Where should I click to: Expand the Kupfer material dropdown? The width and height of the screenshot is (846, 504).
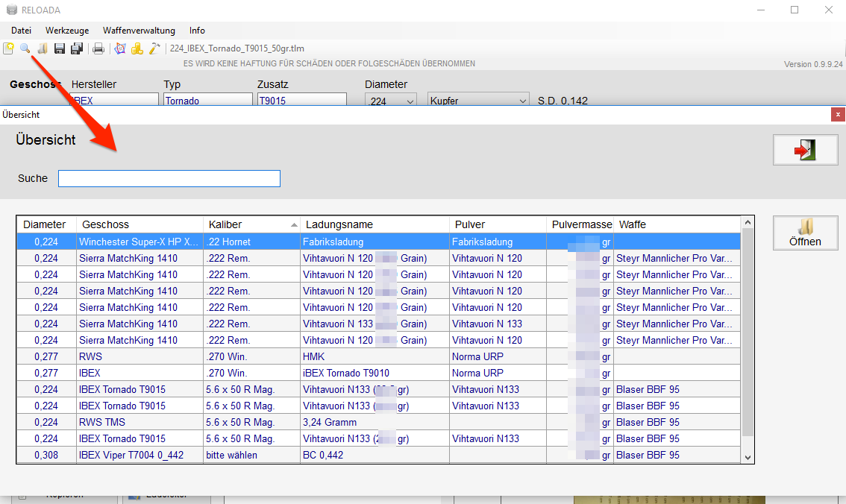coord(522,101)
